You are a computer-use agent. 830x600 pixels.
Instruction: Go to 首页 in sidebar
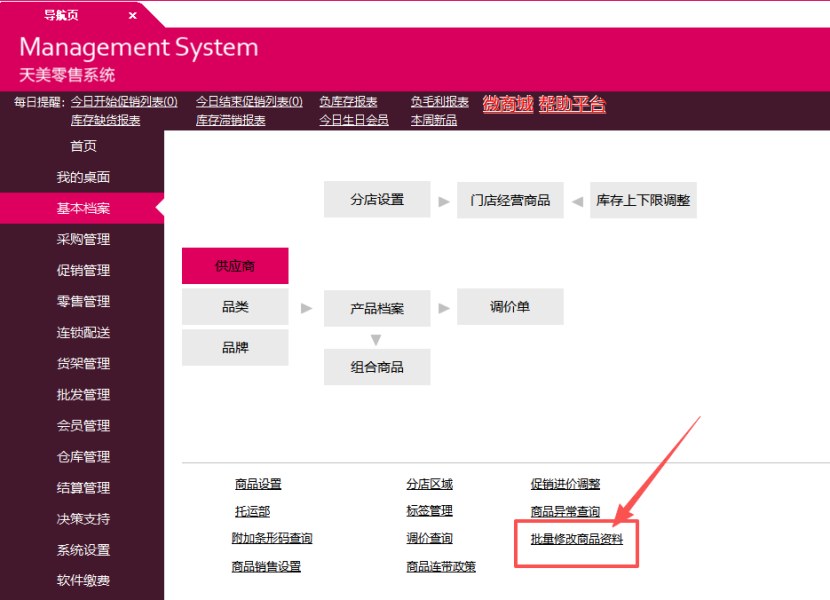(x=83, y=146)
